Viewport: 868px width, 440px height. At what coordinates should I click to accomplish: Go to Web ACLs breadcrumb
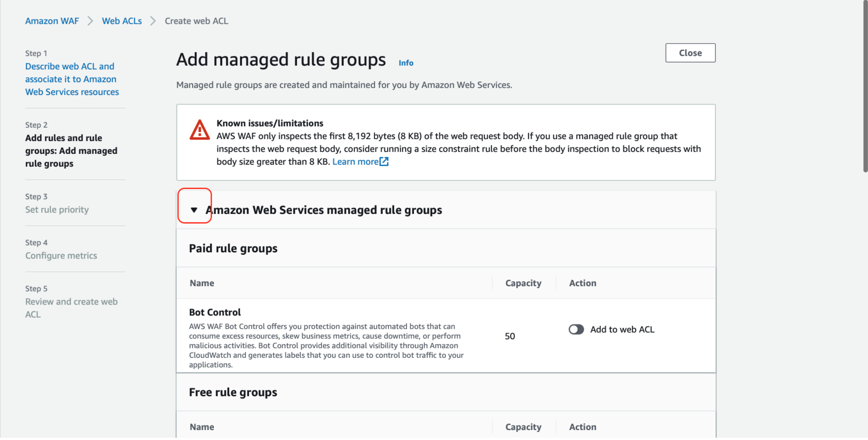[x=122, y=21]
